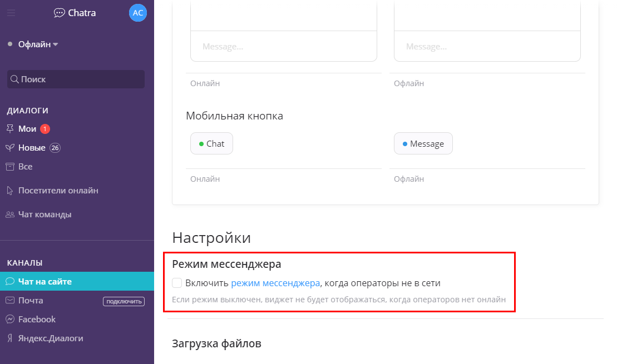The image size is (617, 364).
Task: Click the red unread badge on Мои
Action: [45, 129]
